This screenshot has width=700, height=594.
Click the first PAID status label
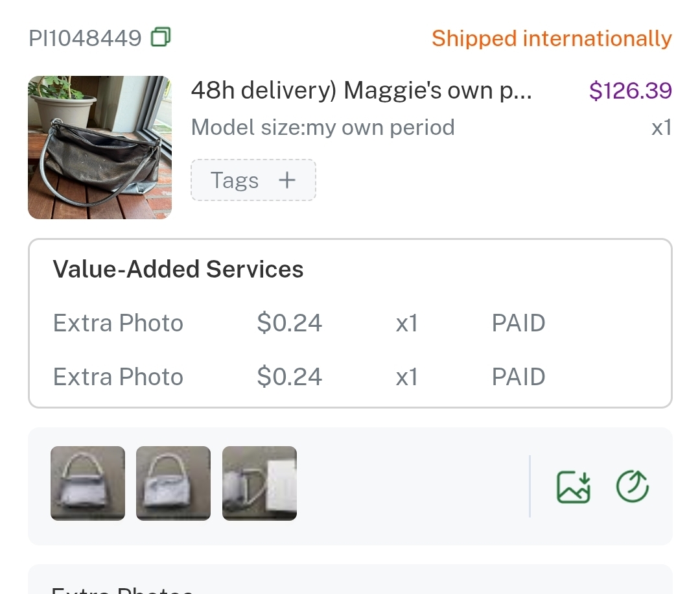[x=519, y=323]
